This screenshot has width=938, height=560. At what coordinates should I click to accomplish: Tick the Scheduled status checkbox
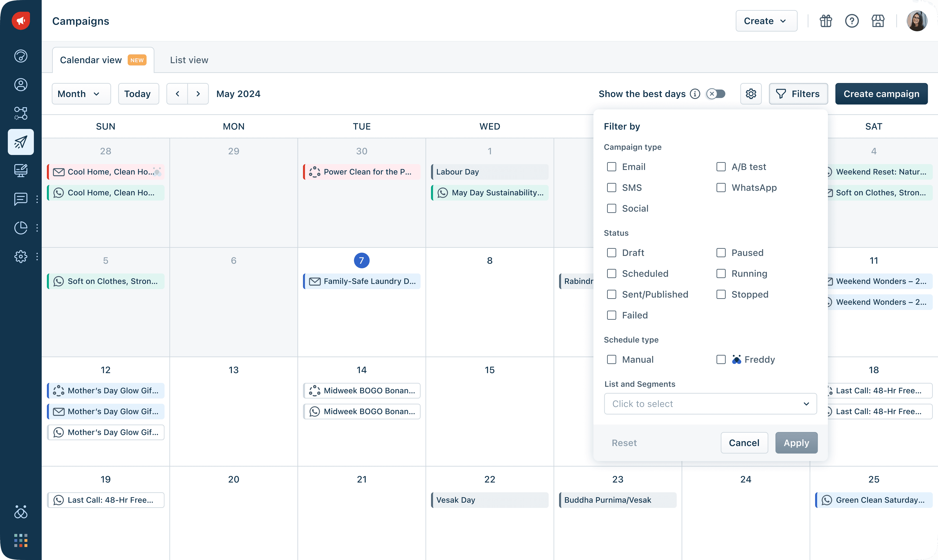pos(611,273)
